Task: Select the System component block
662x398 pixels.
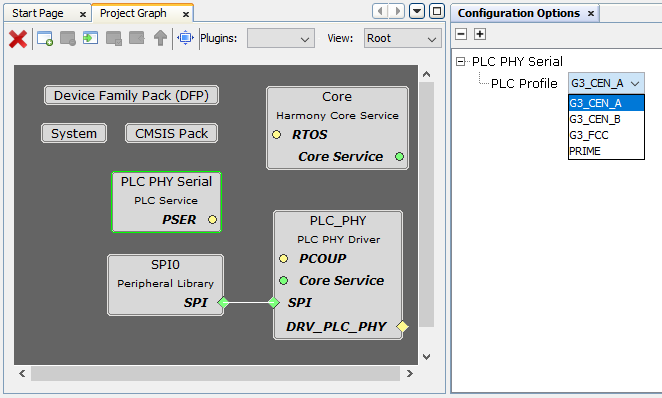Action: pos(74,133)
